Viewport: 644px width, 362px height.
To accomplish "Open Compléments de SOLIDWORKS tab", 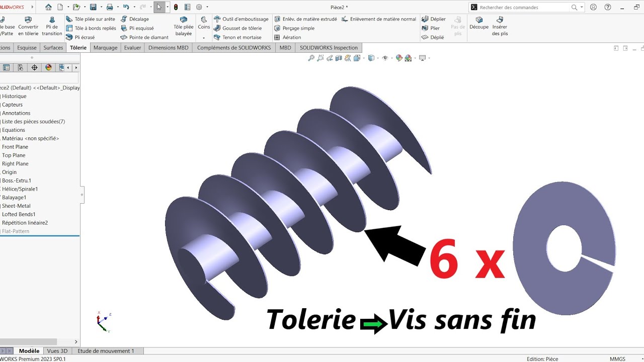I will (x=234, y=48).
